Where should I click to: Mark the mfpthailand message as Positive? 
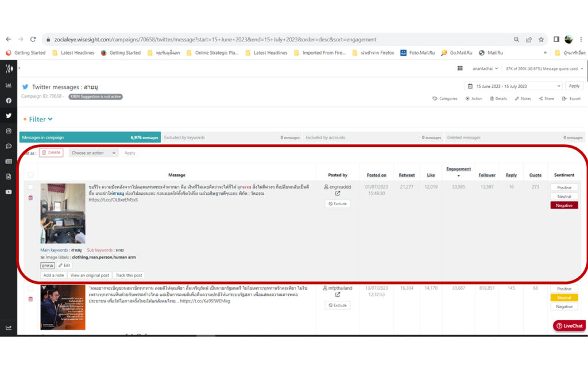pos(564,289)
